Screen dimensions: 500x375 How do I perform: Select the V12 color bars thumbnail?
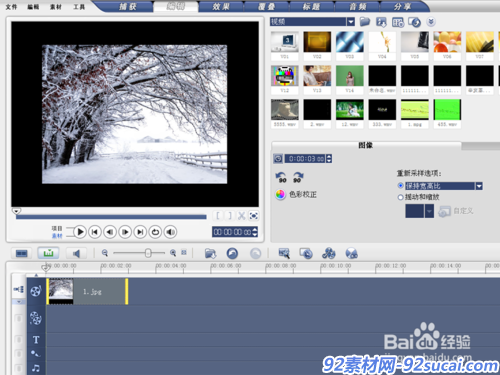(x=285, y=79)
